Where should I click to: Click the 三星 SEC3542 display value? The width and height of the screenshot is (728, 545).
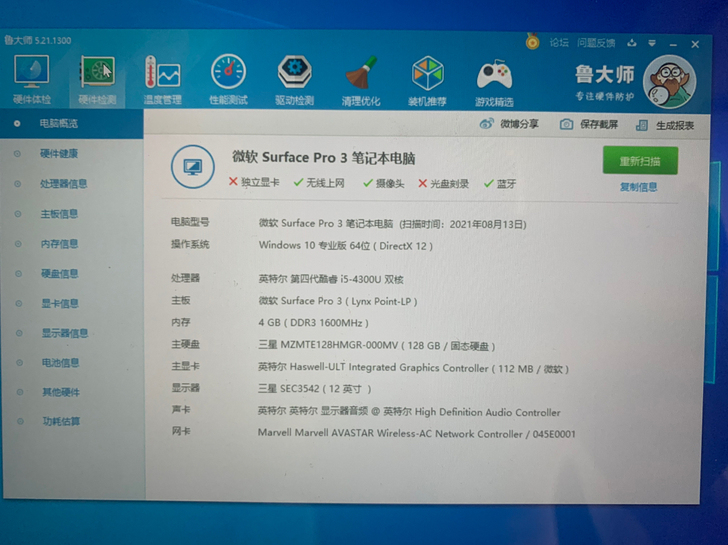[x=314, y=389]
